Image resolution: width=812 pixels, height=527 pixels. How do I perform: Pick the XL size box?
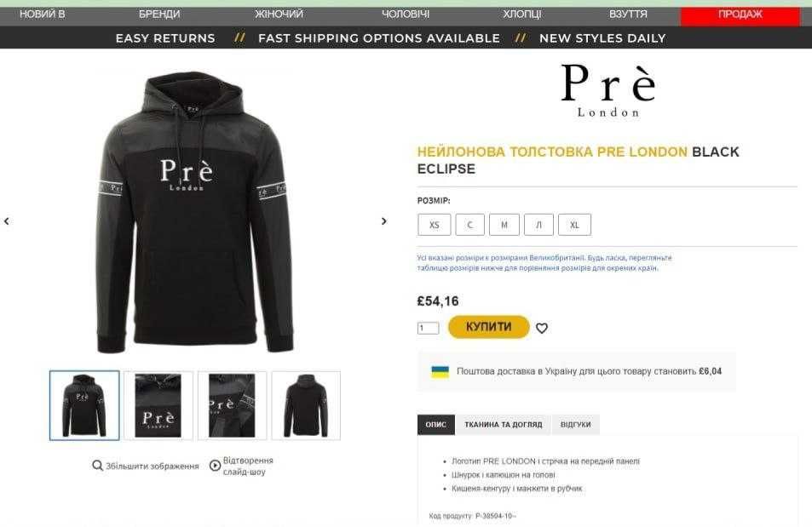point(574,225)
